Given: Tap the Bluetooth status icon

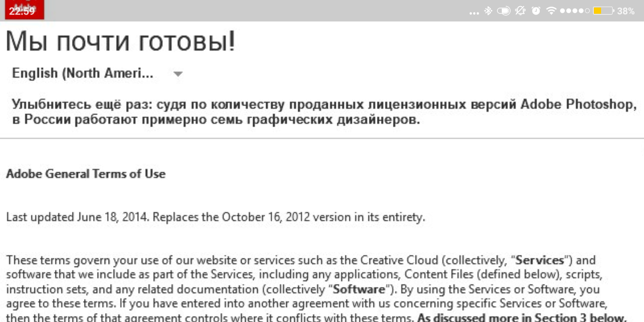Looking at the screenshot, I should pyautogui.click(x=488, y=11).
